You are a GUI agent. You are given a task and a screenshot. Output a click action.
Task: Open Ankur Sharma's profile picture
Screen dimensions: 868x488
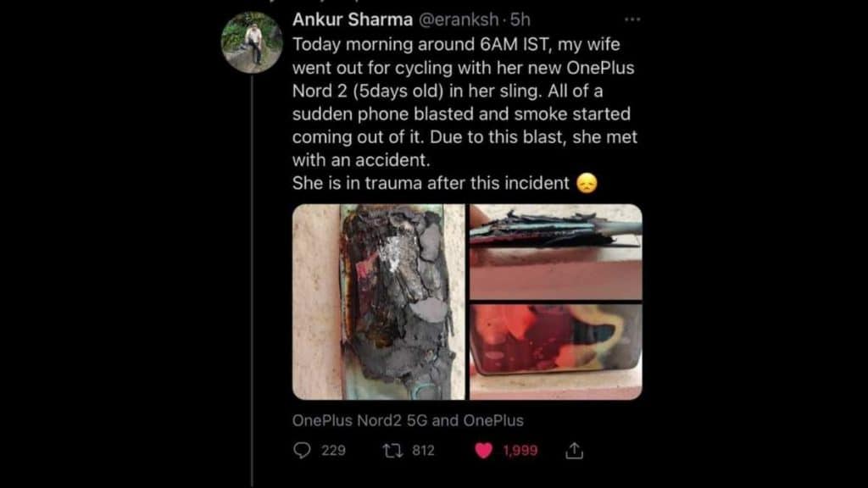click(252, 42)
